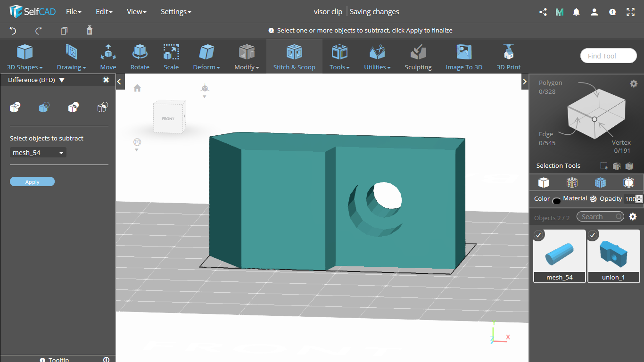
Task: Click the Copy object icon
Action: pyautogui.click(x=64, y=31)
